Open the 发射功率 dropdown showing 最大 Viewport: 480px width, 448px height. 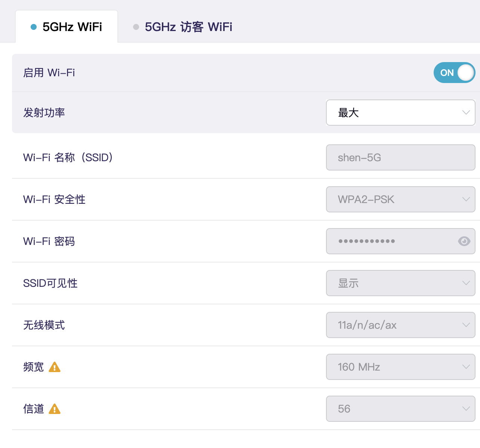click(x=400, y=113)
